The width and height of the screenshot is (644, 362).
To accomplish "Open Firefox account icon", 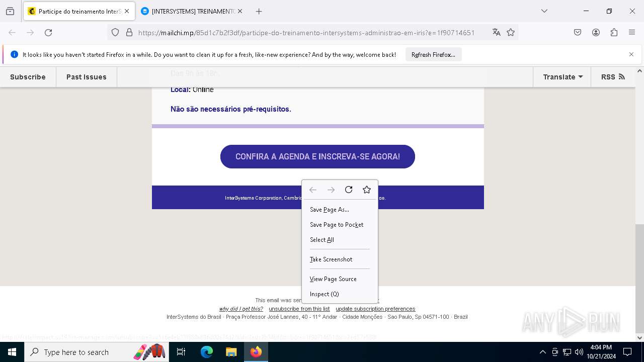I will click(x=596, y=32).
